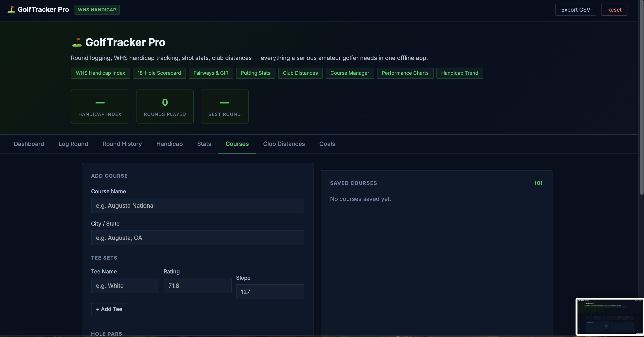Click the GolfTracker Pro header title
Screen dimensions: 644x337
pos(43,9)
